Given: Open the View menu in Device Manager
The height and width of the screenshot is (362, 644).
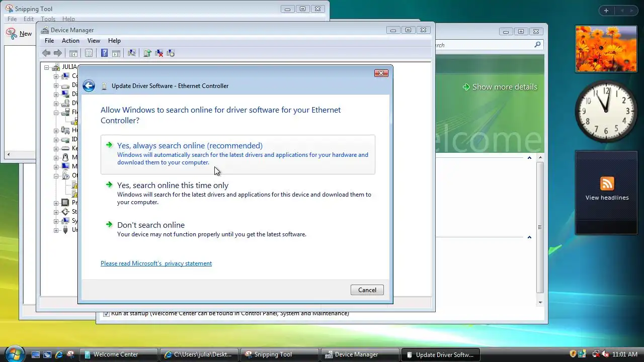Looking at the screenshot, I should coord(94,41).
